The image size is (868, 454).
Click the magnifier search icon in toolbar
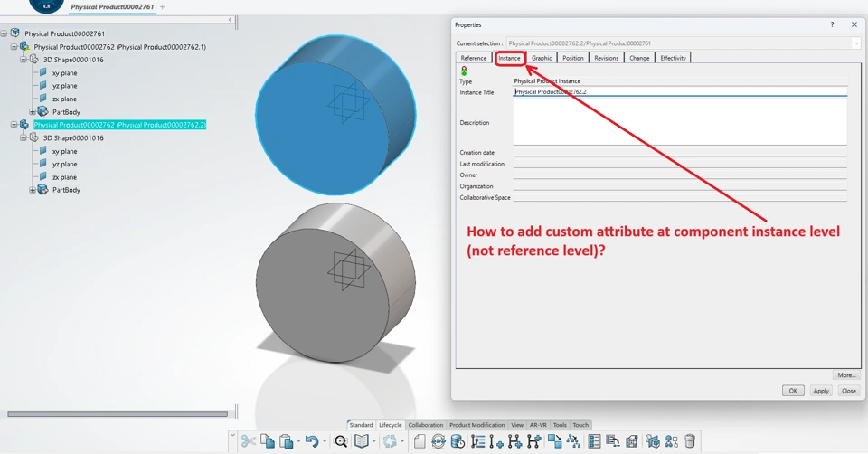tap(341, 441)
